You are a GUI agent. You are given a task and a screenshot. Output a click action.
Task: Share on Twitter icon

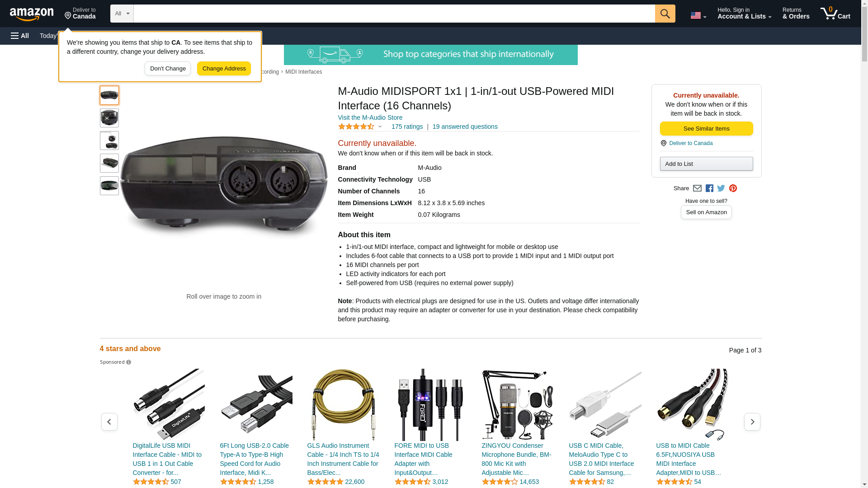721,188
